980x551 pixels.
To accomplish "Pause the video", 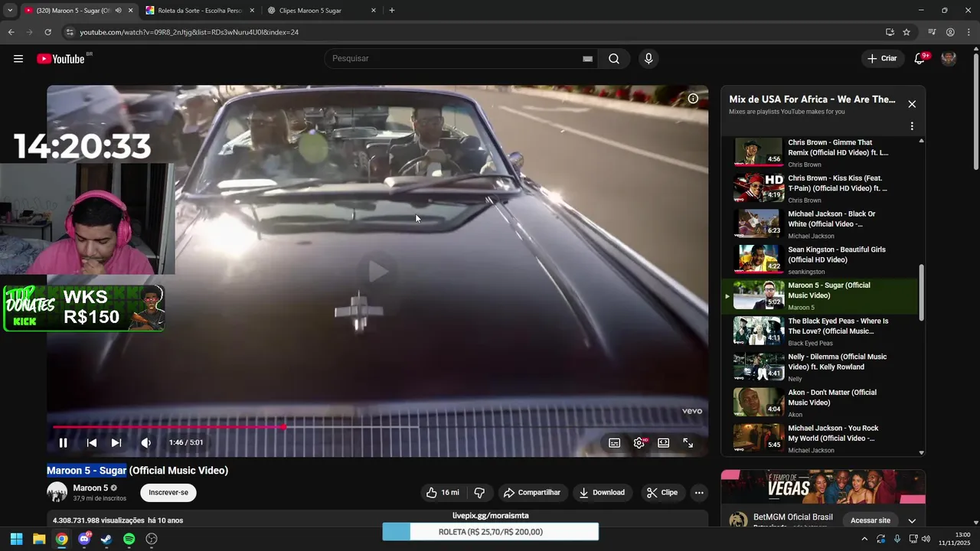I will 64,442.
